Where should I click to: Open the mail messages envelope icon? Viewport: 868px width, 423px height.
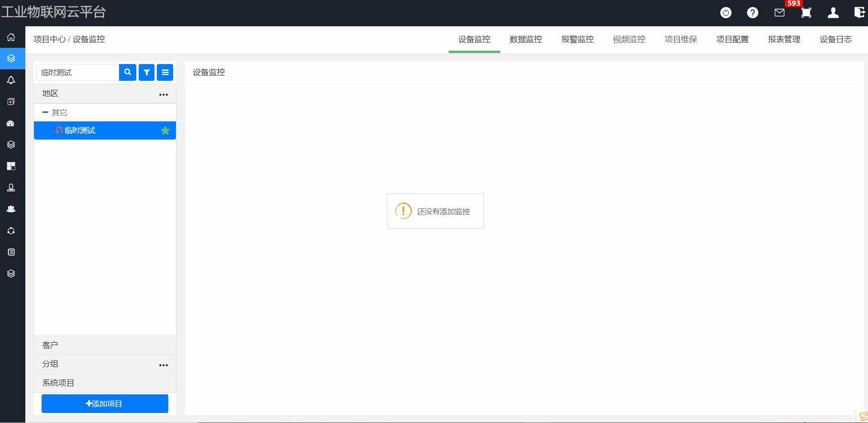[780, 13]
